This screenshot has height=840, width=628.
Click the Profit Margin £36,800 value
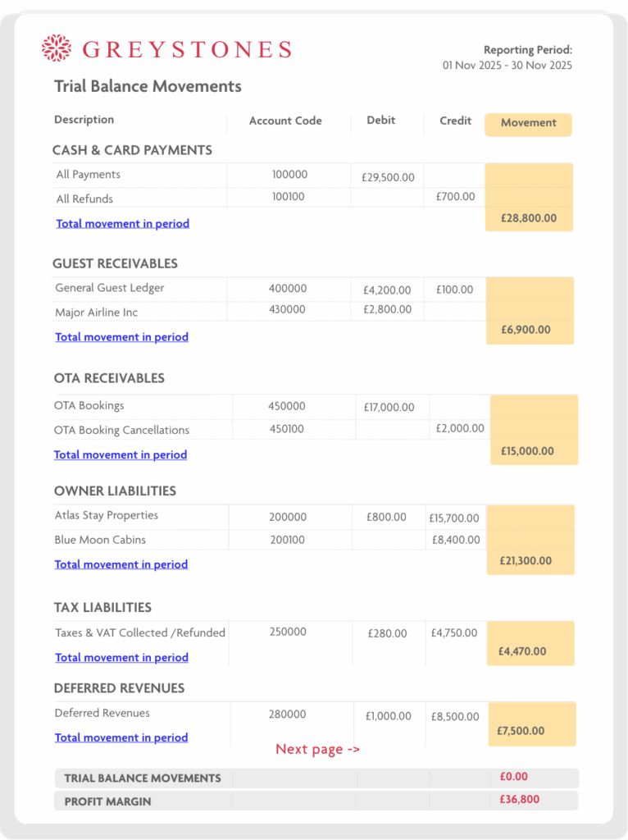(519, 800)
